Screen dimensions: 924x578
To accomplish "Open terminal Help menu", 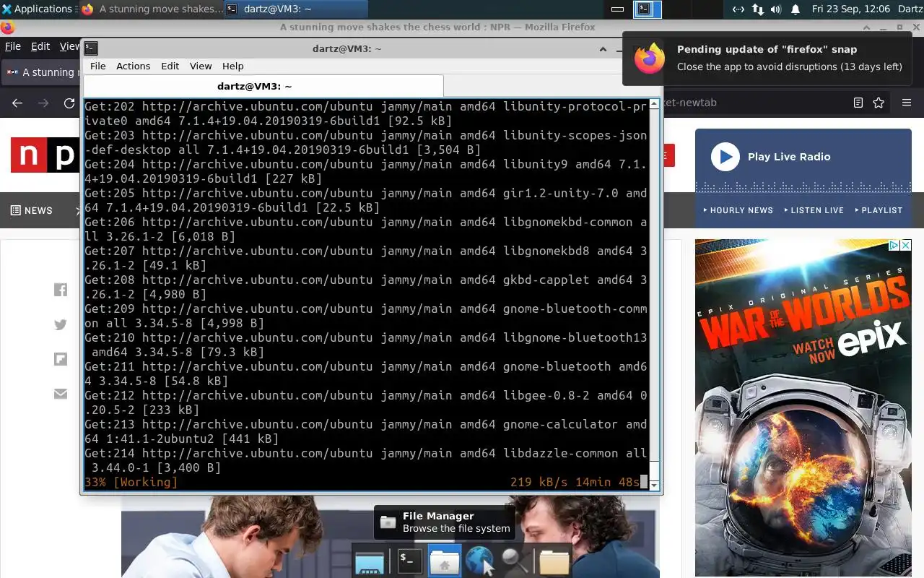I will 232,66.
